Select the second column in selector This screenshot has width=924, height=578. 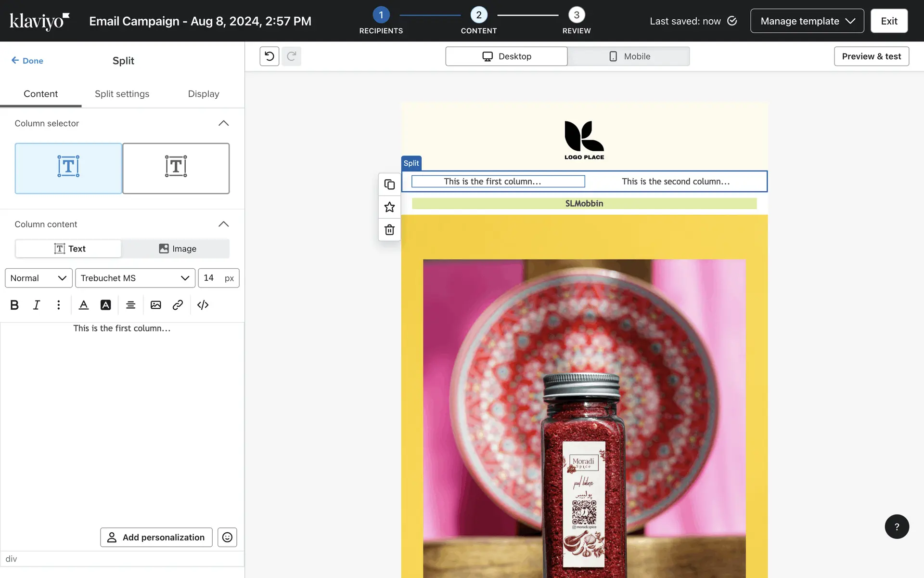176,168
